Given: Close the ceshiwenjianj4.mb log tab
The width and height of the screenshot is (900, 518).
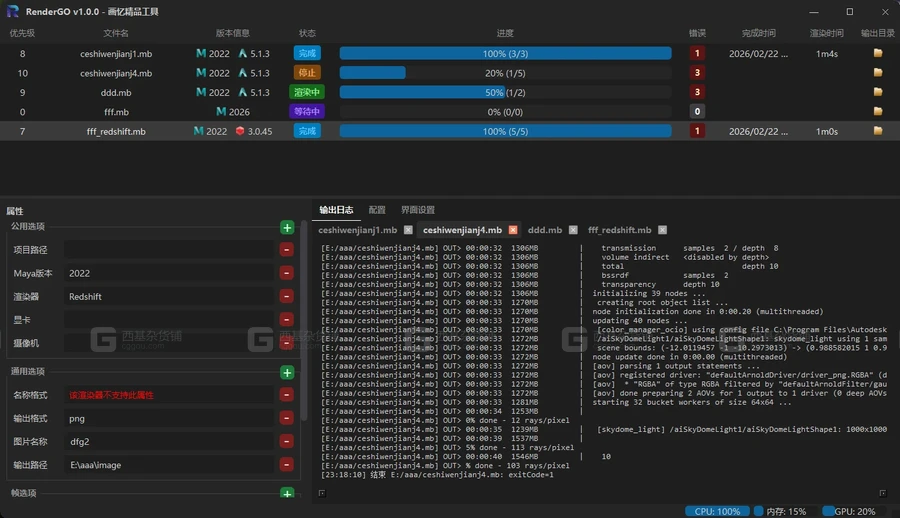Looking at the screenshot, I should tap(513, 230).
